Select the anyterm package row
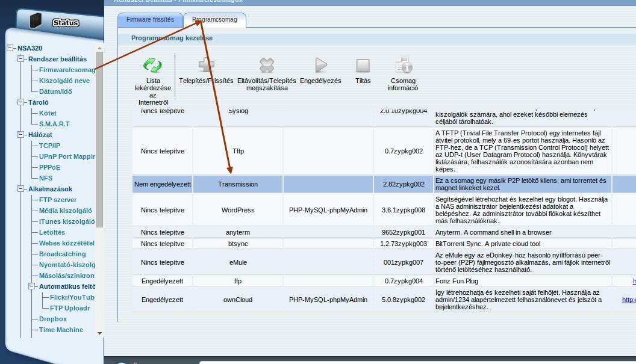This screenshot has width=636, height=364. click(384, 232)
